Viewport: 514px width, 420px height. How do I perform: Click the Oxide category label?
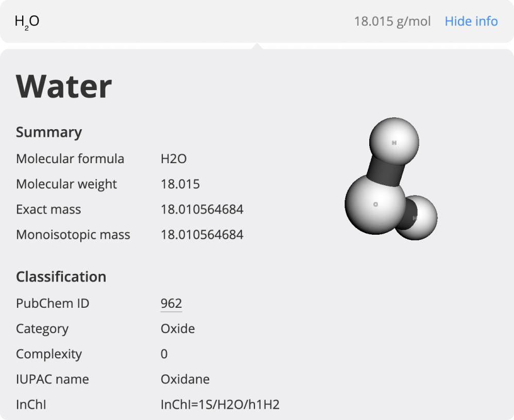coord(178,328)
